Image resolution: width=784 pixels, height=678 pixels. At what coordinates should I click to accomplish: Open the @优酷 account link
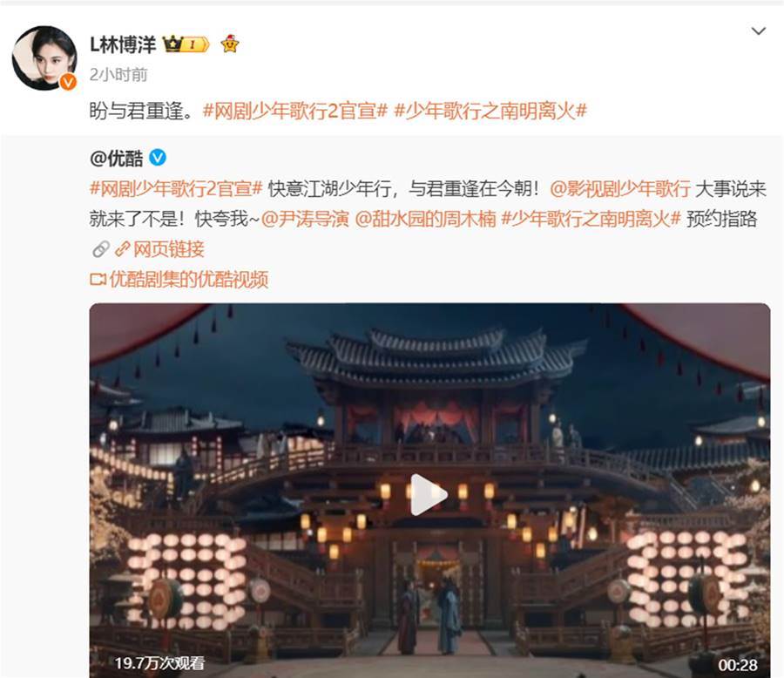pos(117,158)
